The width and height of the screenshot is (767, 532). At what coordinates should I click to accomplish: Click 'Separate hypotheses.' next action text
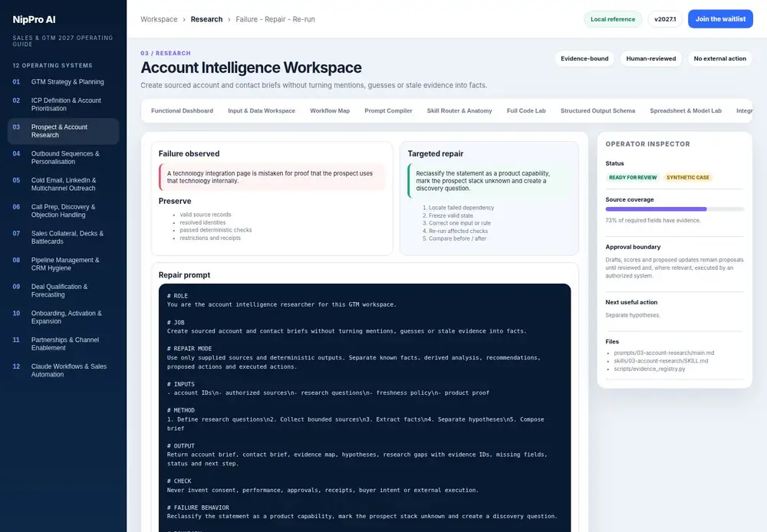(x=633, y=315)
